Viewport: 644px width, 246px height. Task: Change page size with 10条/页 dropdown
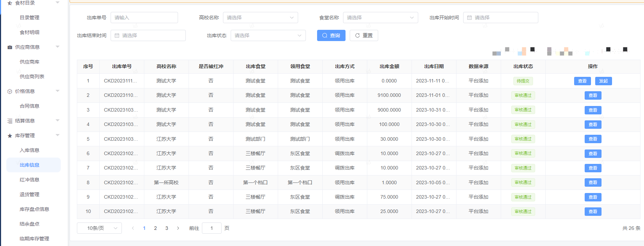(99, 228)
